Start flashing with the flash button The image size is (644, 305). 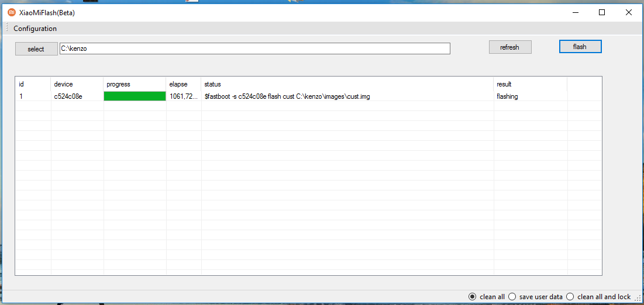pyautogui.click(x=580, y=47)
